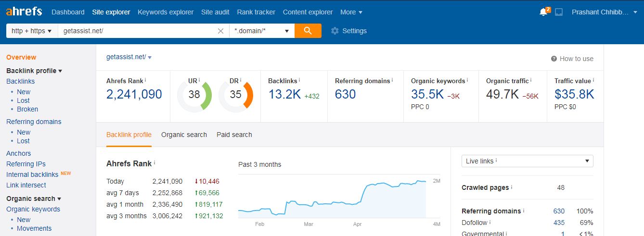Click the How to use help icon
This screenshot has height=236, width=644.
click(554, 59)
